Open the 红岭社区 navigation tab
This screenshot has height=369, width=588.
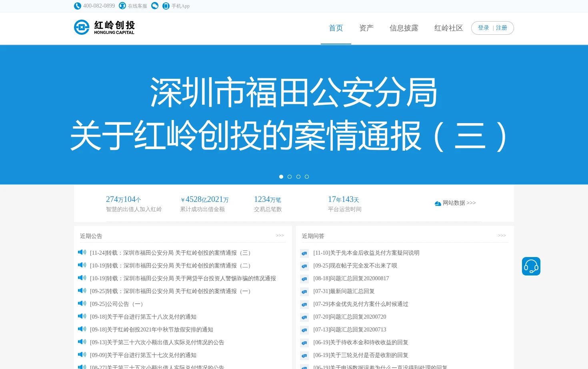(x=449, y=28)
